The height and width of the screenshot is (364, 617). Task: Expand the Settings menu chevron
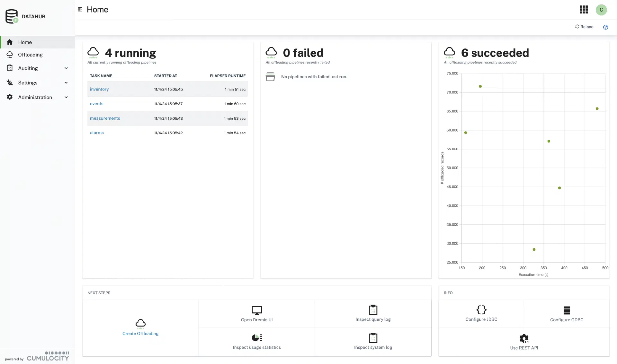pyautogui.click(x=66, y=83)
